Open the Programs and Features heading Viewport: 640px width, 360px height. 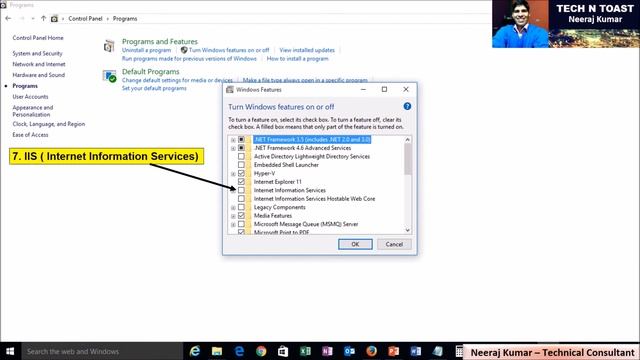click(x=160, y=42)
